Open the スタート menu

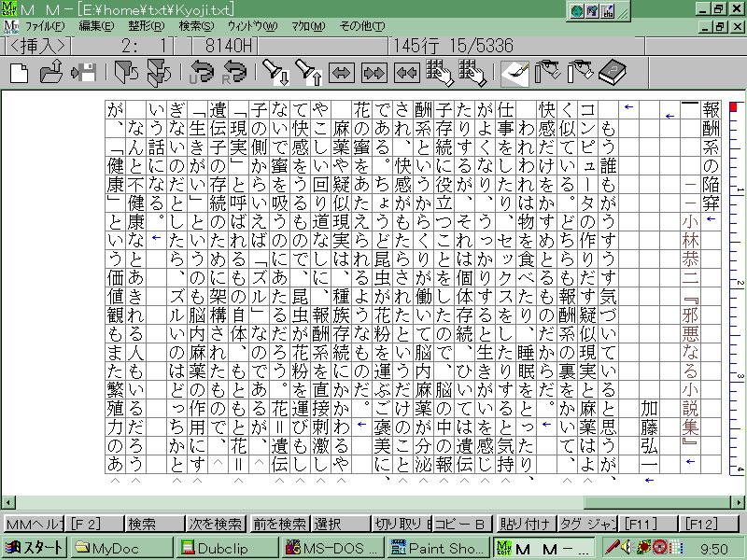coord(34,548)
